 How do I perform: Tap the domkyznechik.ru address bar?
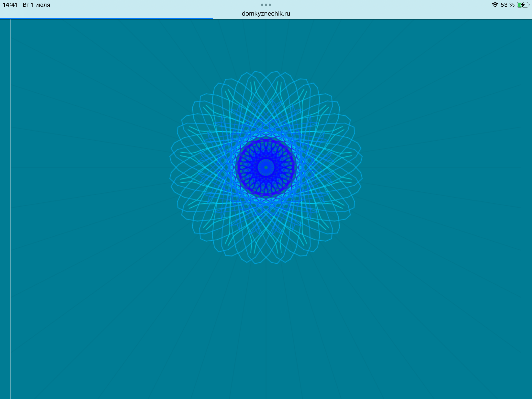266,14
